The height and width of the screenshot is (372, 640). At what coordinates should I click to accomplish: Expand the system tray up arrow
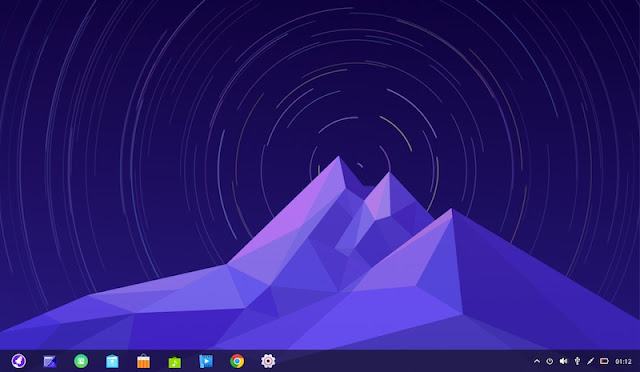pos(537,361)
